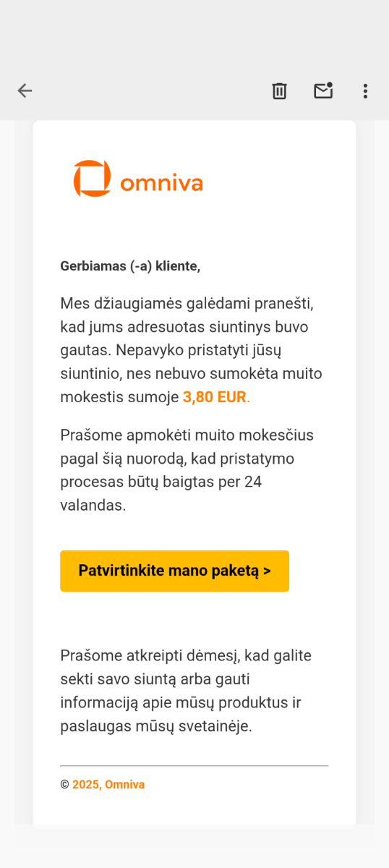Tap paragraph starting Mes džiaugiamės galėdami pranešti
This screenshot has width=389, height=868.
192,350
